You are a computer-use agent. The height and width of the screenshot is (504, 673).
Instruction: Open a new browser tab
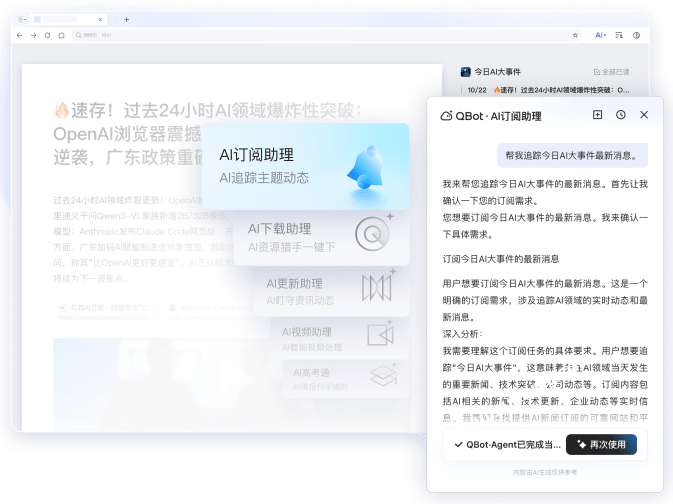[126, 19]
